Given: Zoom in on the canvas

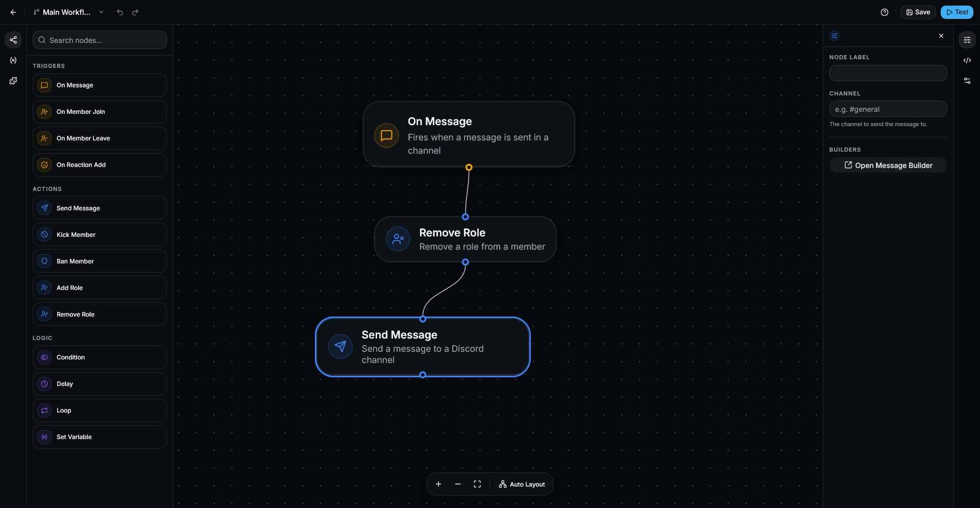Looking at the screenshot, I should tap(438, 484).
